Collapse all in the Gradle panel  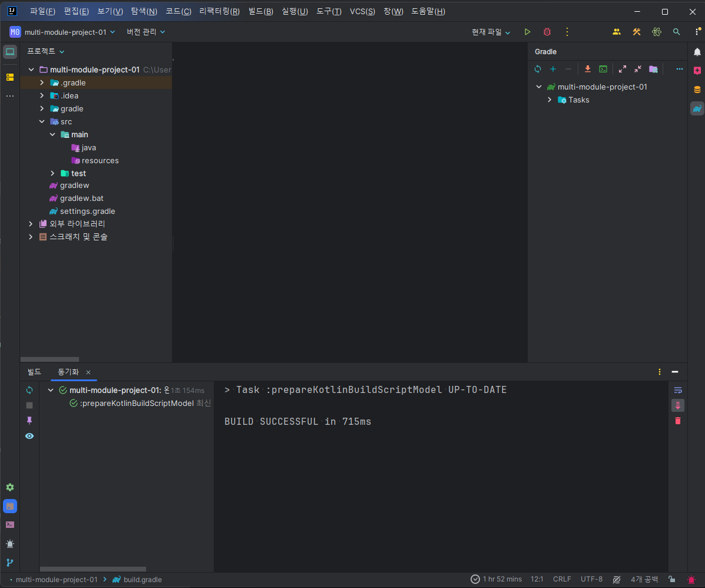pyautogui.click(x=637, y=70)
